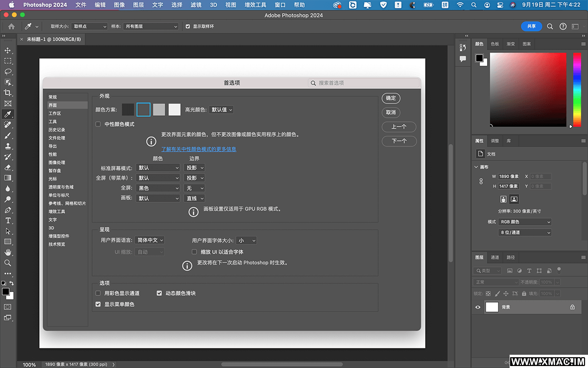This screenshot has width=588, height=368.
Task: Choose the darkest color scheme swatch
Action: (x=128, y=109)
